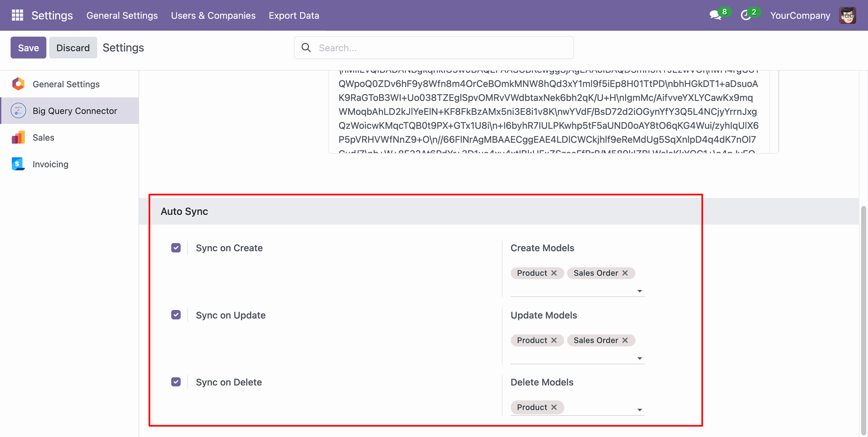The width and height of the screenshot is (868, 437).
Task: Open the Users & Companies menu
Action: tap(213, 15)
